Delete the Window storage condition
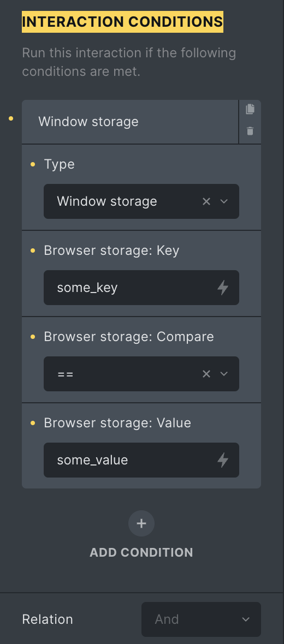 pyautogui.click(x=250, y=131)
